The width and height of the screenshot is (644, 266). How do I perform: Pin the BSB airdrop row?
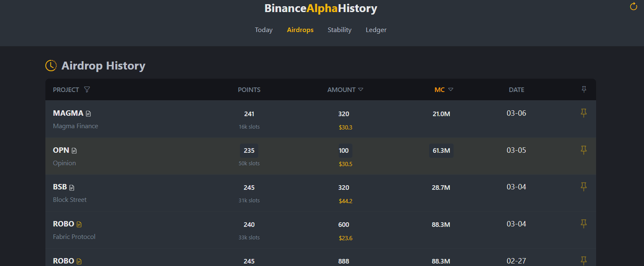(584, 187)
